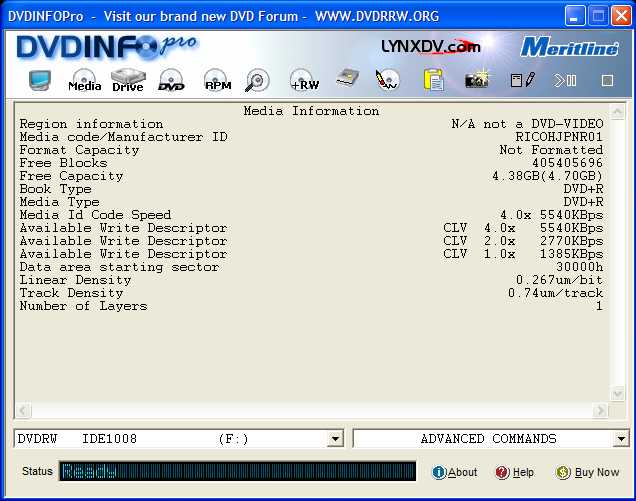This screenshot has width=636, height=501.
Task: Click the LYNXDV.com banner logo
Action: [x=431, y=47]
